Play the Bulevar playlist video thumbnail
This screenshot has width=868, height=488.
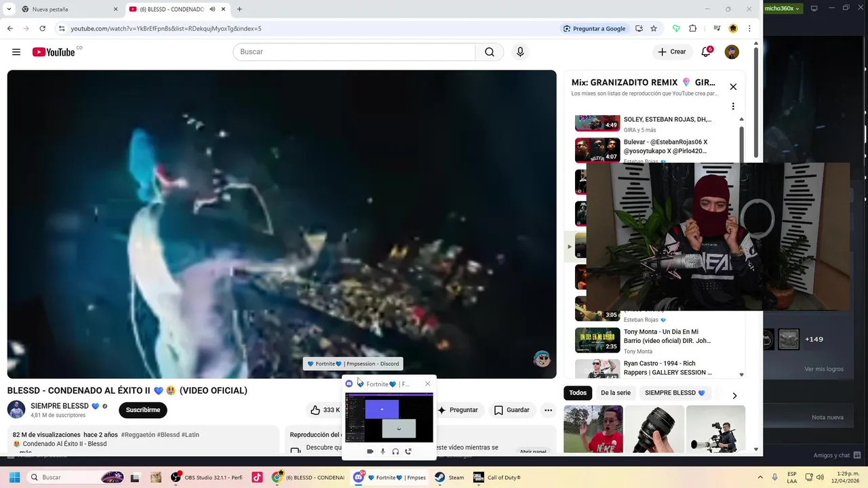[x=597, y=150]
